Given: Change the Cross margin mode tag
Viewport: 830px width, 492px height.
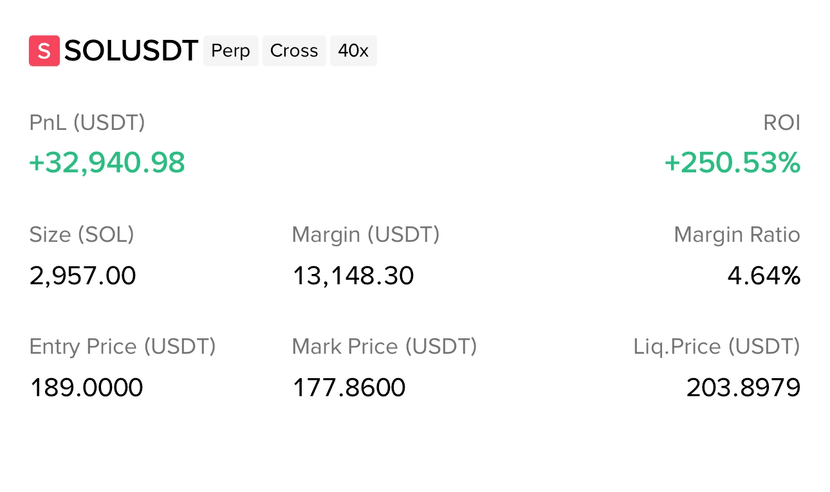Looking at the screenshot, I should coord(294,51).
